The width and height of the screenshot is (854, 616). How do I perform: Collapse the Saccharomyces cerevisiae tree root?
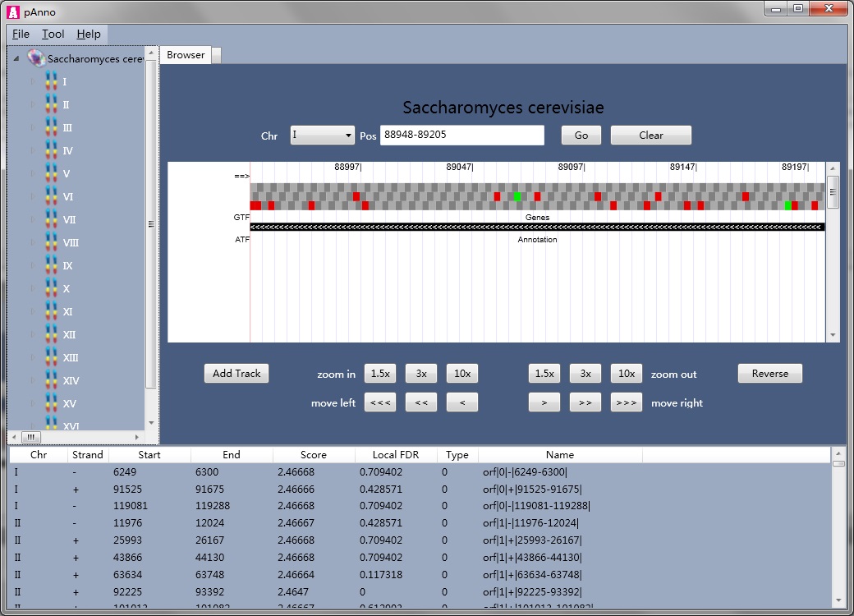tap(16, 58)
